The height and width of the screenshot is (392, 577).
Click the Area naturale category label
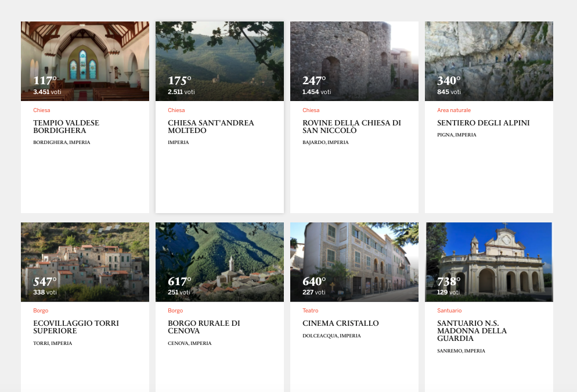coord(454,110)
